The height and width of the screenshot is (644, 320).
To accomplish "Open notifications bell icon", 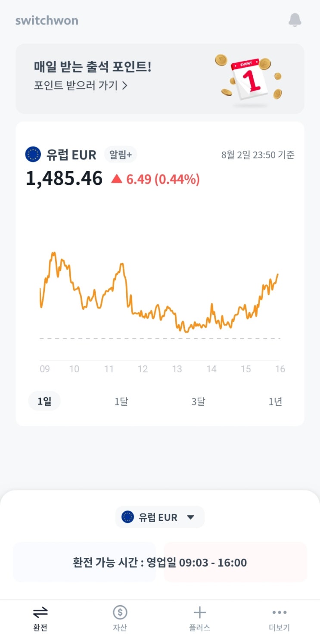I will [x=295, y=20].
